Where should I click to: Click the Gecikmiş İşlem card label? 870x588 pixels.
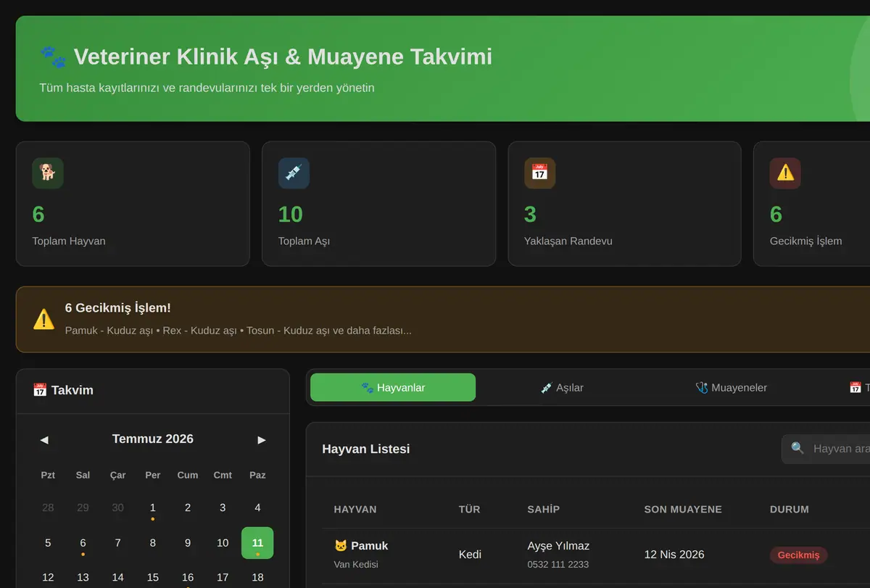806,241
